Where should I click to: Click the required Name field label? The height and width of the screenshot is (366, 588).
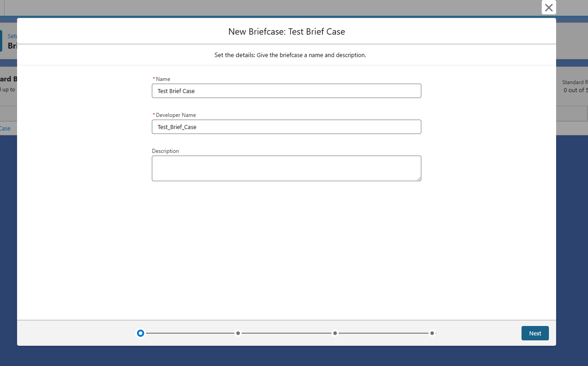pos(163,79)
